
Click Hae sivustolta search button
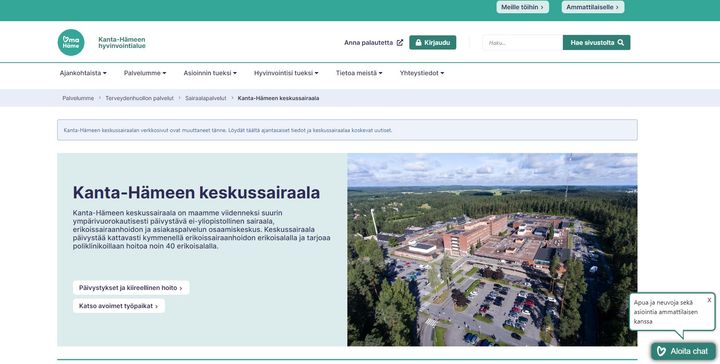(x=596, y=43)
